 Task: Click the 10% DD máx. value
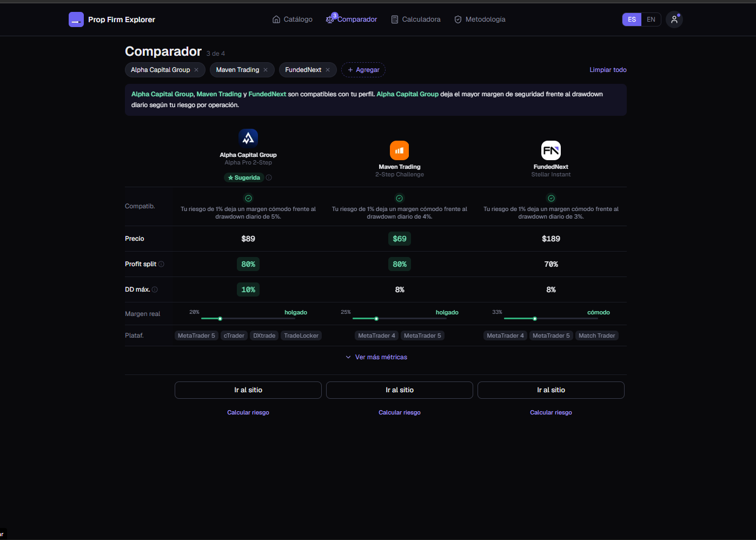pos(248,289)
